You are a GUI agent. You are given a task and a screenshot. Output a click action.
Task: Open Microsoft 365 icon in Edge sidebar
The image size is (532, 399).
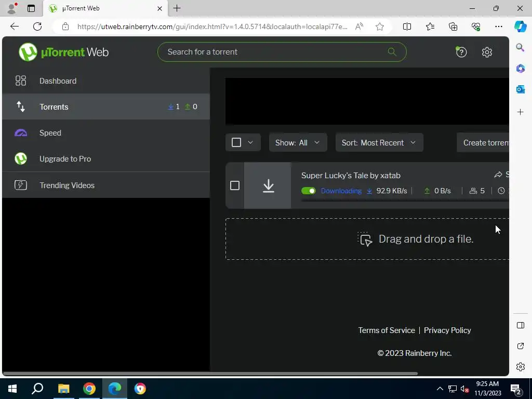tap(520, 69)
